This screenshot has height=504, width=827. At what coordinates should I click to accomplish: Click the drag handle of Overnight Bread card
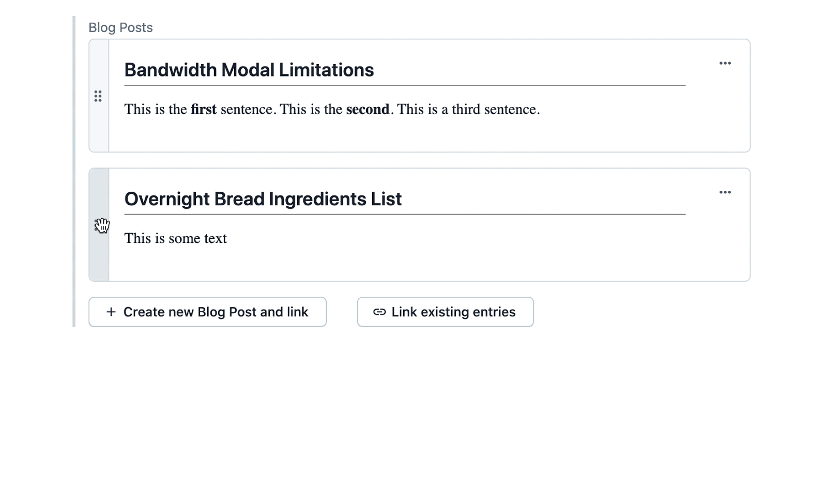tap(99, 225)
